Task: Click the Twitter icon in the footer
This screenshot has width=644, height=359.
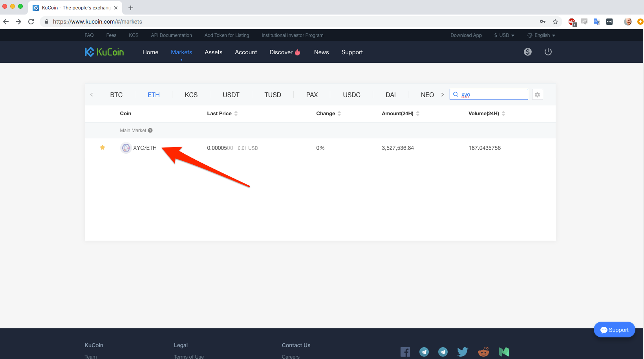Action: (463, 352)
